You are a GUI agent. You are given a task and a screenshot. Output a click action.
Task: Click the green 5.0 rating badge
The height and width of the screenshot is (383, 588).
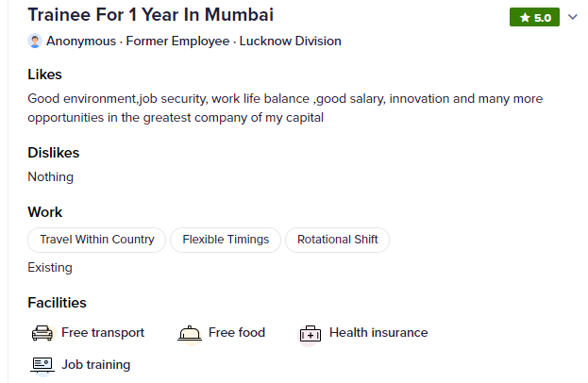(534, 17)
